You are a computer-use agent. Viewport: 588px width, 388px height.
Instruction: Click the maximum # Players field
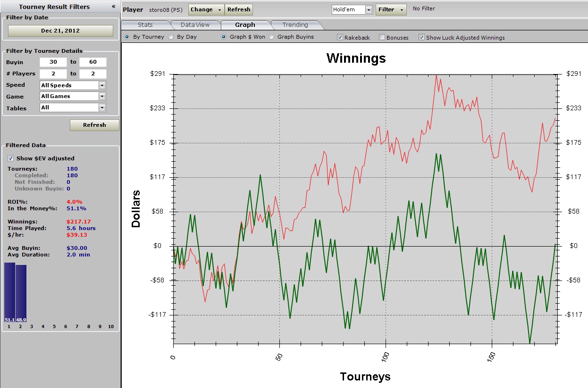(92, 74)
